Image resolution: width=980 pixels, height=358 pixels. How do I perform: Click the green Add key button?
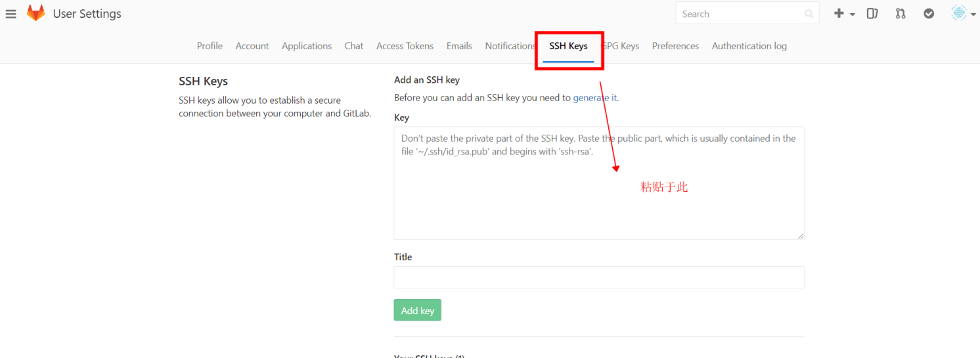(x=418, y=310)
